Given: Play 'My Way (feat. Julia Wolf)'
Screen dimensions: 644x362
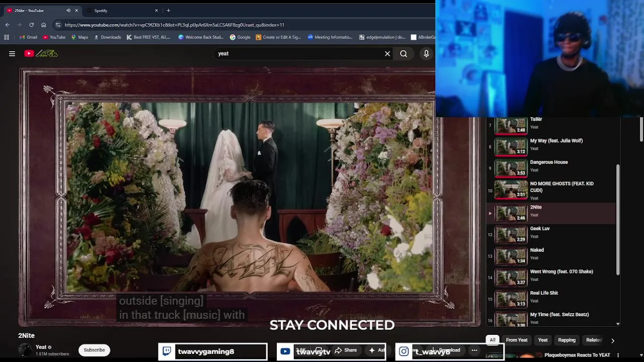Looking at the screenshot, I should click(x=551, y=147).
